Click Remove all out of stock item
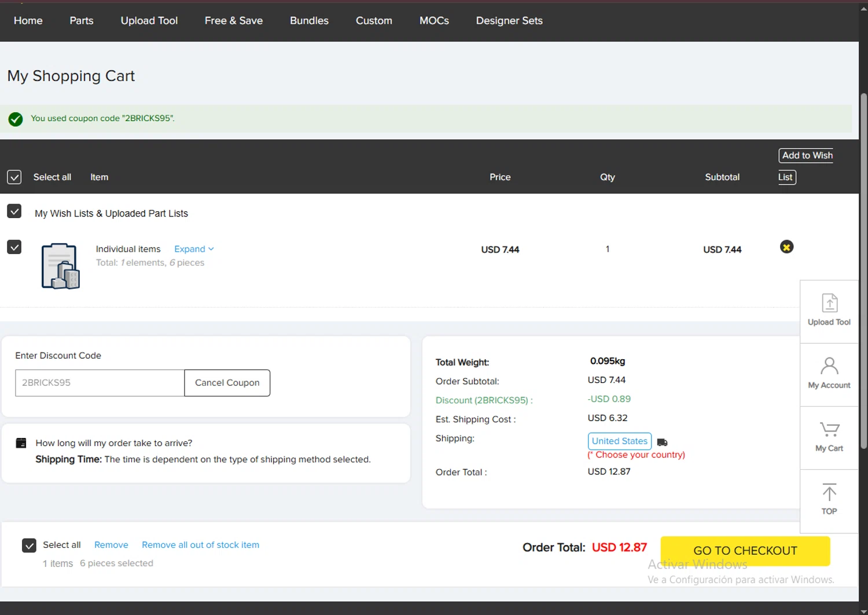This screenshot has width=868, height=615. (200, 545)
